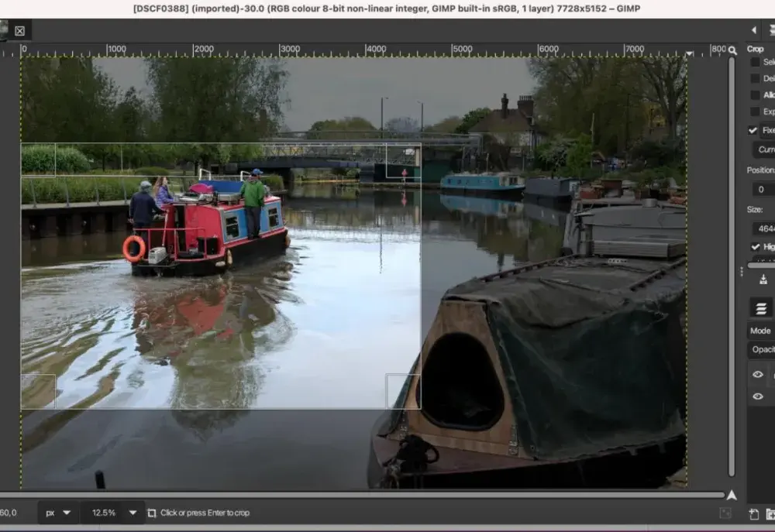Screen dimensions: 775x532
Task: Open the layer Mode dropdown
Action: coord(761,331)
